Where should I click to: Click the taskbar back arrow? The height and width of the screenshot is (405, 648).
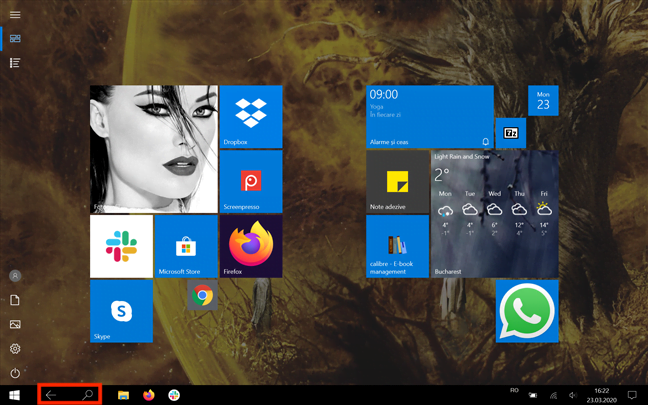[51, 395]
